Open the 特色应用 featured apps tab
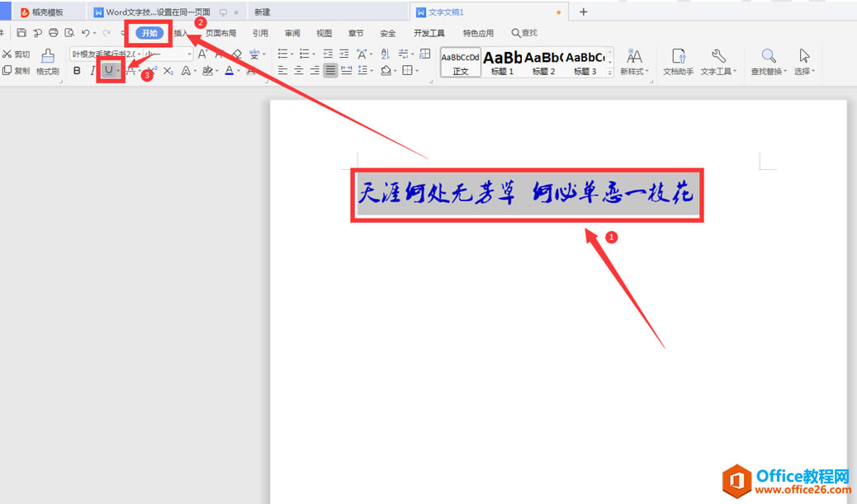The width and height of the screenshot is (857, 504). coord(478,33)
